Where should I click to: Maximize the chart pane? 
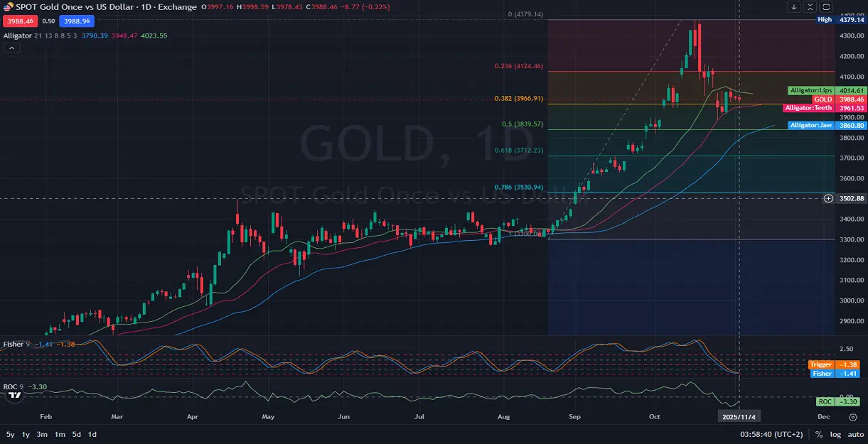(809, 7)
